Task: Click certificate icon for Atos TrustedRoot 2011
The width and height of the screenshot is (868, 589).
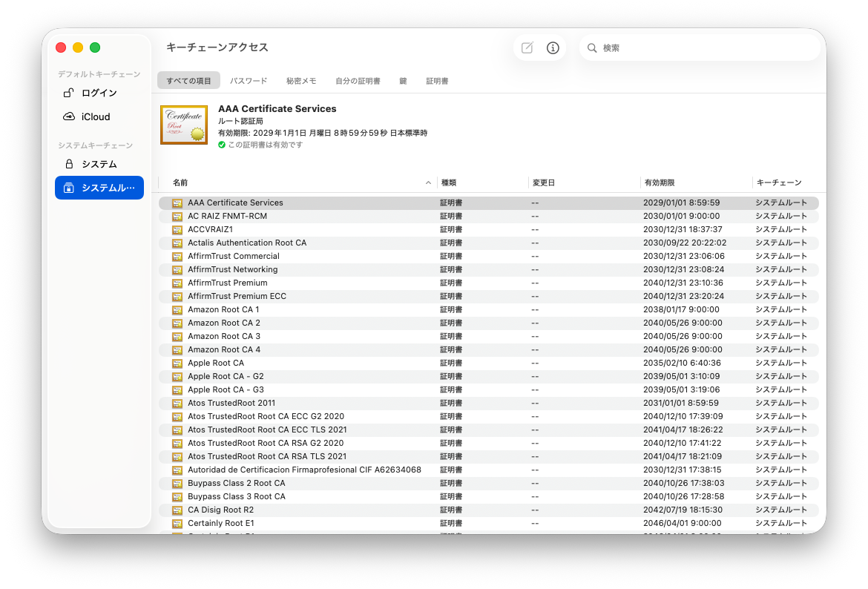Action: [177, 403]
